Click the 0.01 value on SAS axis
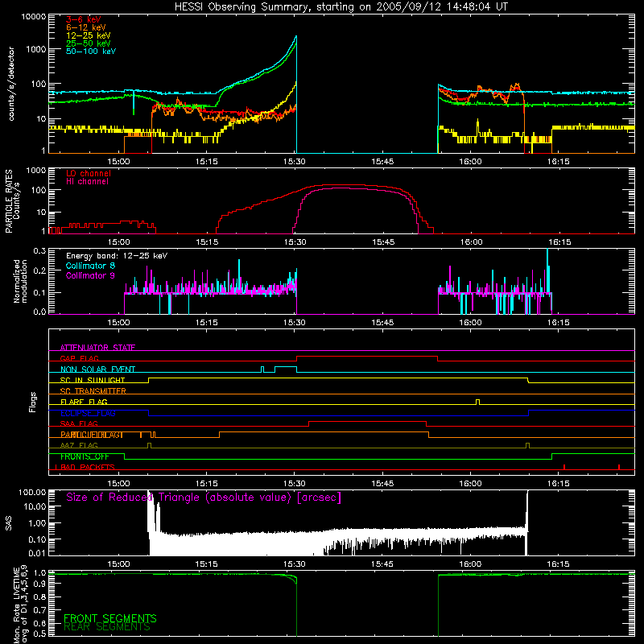The image size is (644, 644). tap(37, 553)
